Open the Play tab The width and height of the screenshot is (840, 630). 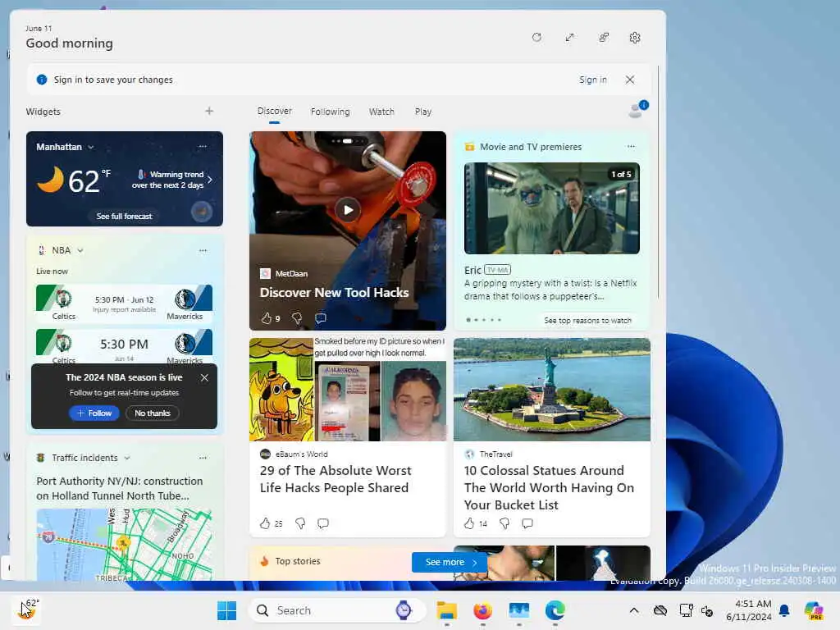[422, 112]
